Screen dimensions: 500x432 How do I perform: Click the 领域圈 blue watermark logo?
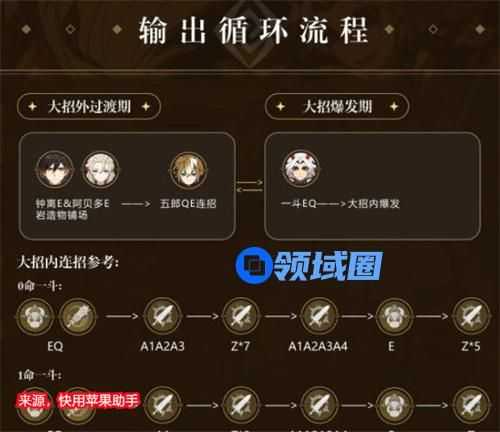tap(309, 266)
